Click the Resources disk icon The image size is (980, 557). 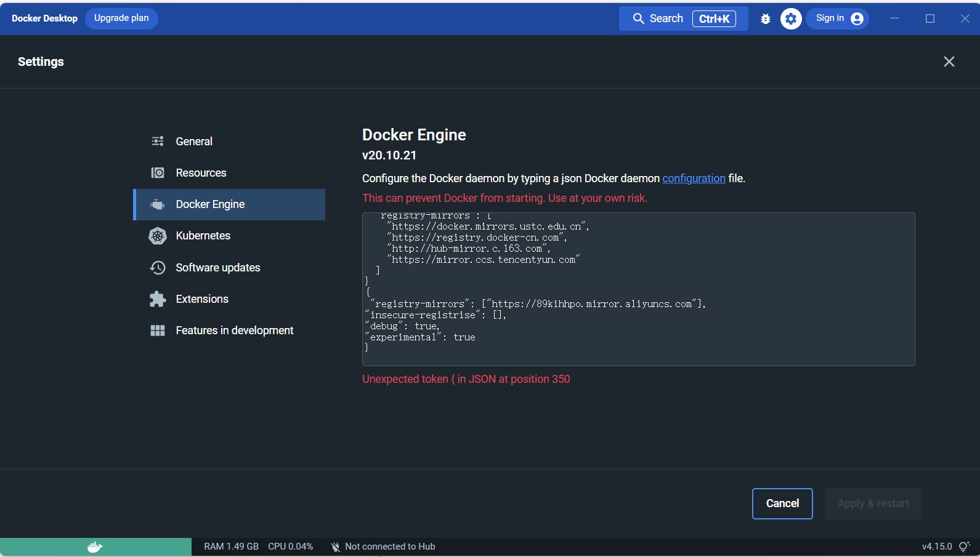158,173
